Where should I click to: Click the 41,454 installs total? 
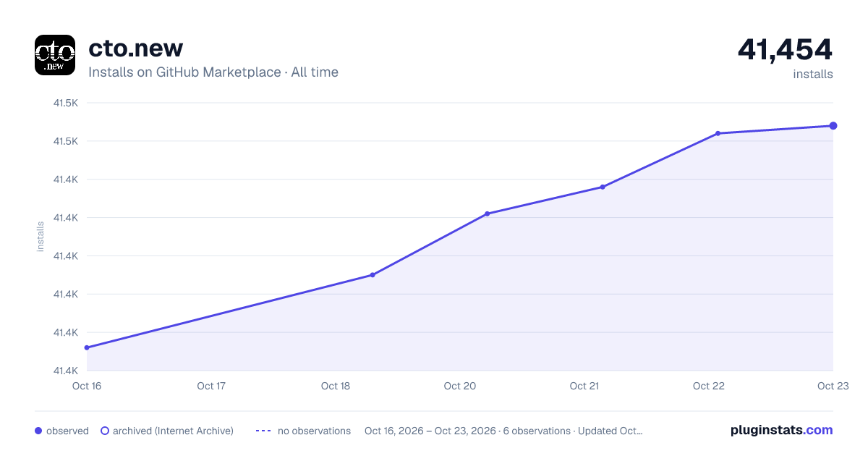pyautogui.click(x=785, y=49)
